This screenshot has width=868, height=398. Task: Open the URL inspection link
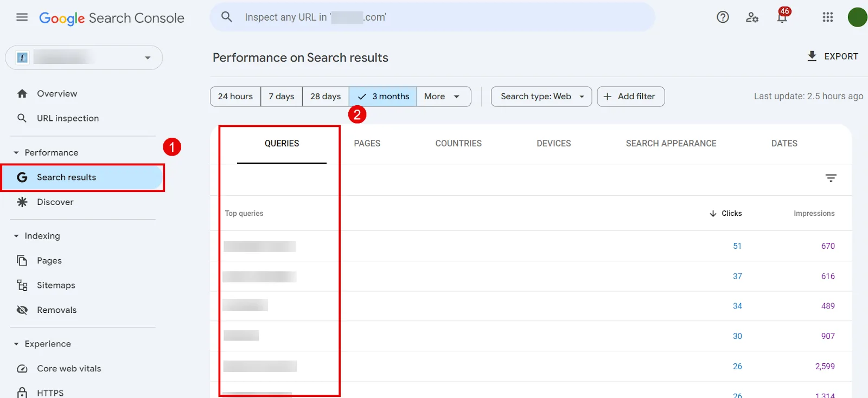pos(68,118)
